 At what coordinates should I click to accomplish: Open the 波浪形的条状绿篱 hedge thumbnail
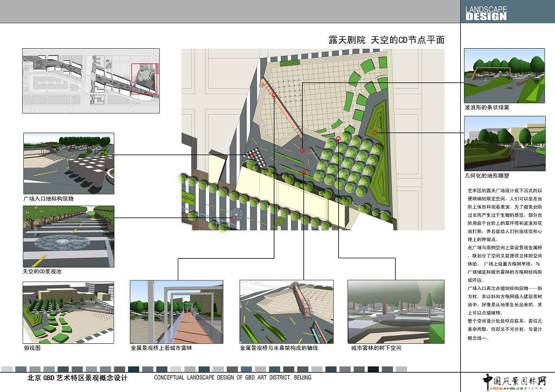(x=504, y=76)
